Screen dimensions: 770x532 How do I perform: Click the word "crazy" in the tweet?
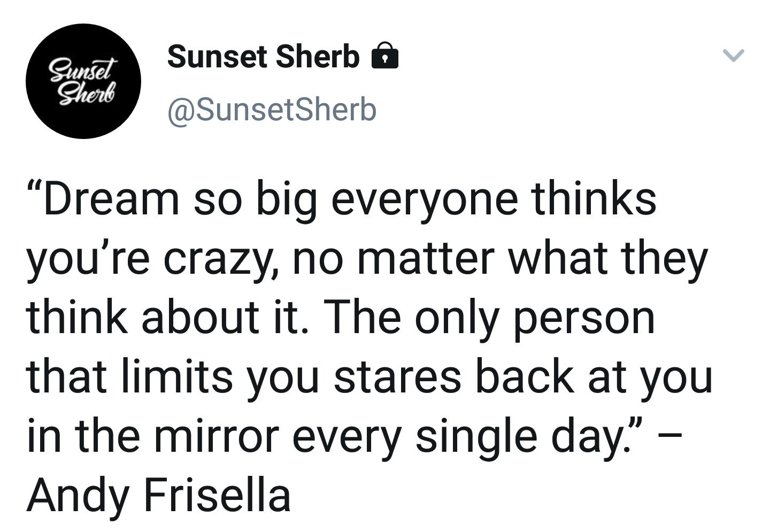(219, 260)
